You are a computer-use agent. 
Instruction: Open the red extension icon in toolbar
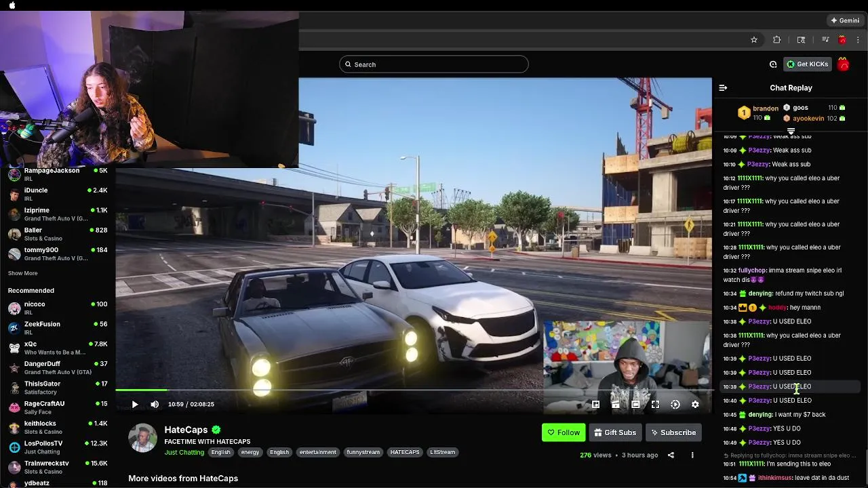coord(842,40)
